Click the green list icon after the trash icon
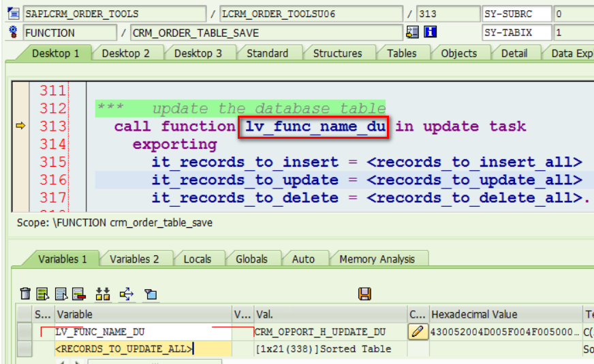Image resolution: width=594 pixels, height=364 pixels. 42,294
